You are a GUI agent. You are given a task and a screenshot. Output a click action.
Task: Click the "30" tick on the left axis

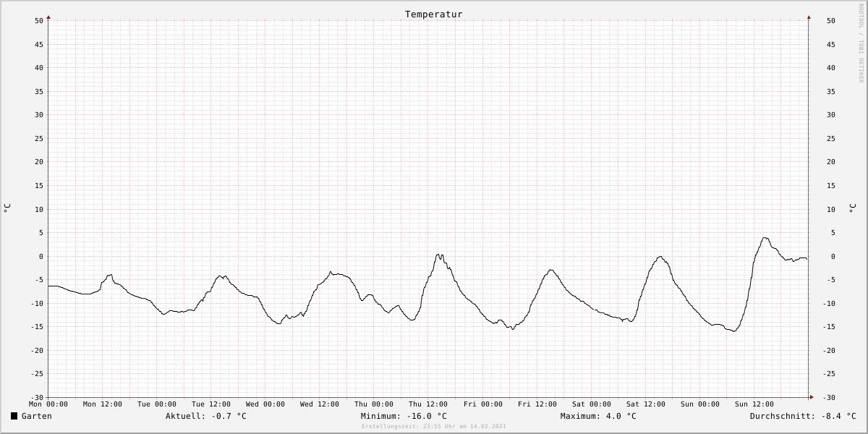click(x=39, y=115)
